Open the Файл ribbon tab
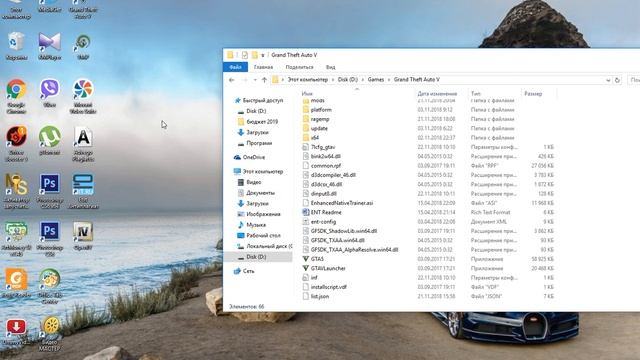Screen dimensions: 640x360 [236, 67]
